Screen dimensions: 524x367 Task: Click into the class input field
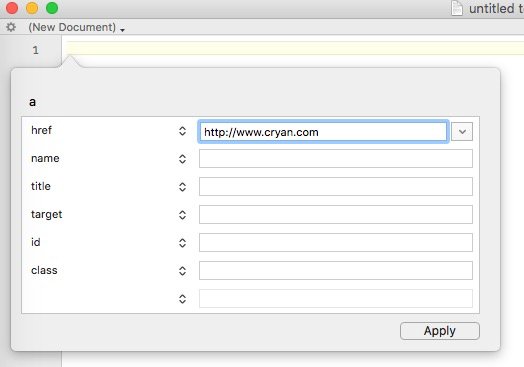point(336,271)
